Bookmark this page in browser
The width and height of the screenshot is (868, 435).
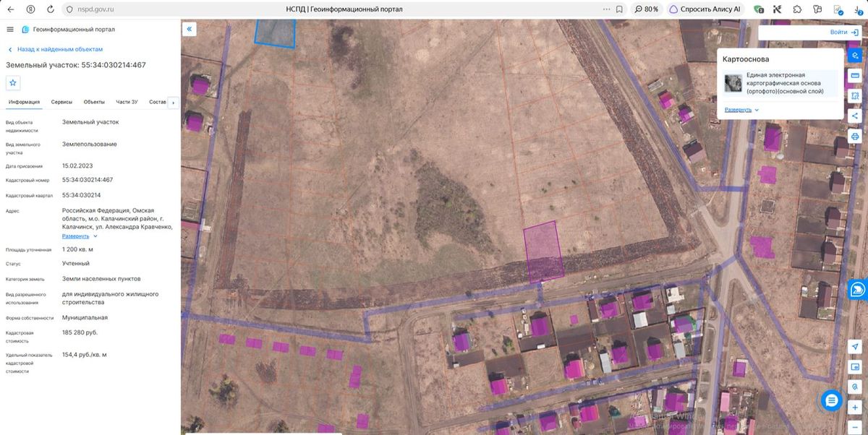click(619, 9)
